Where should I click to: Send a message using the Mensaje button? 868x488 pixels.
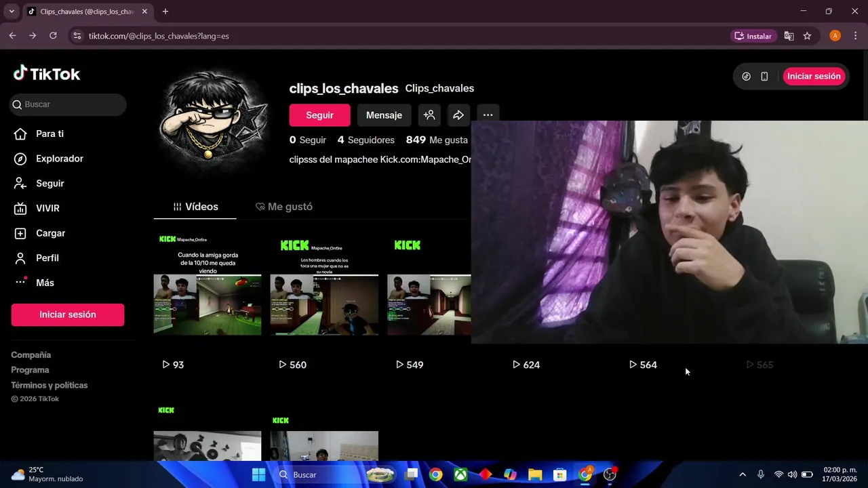(384, 115)
